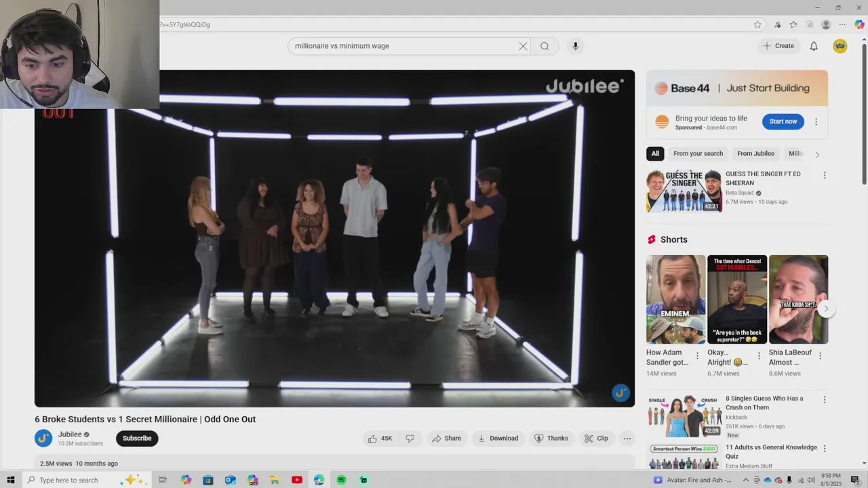
Task: Open the browser Favorites list icon
Action: [x=793, y=24]
